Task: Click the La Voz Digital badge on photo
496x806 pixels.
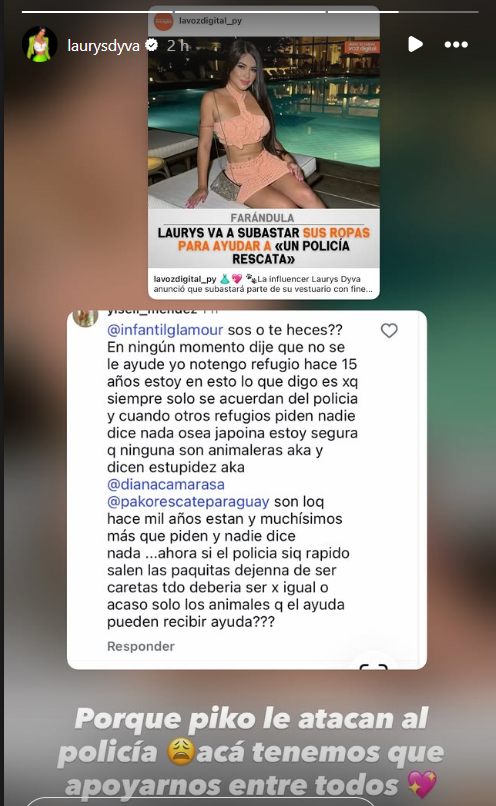Action: 362,47
